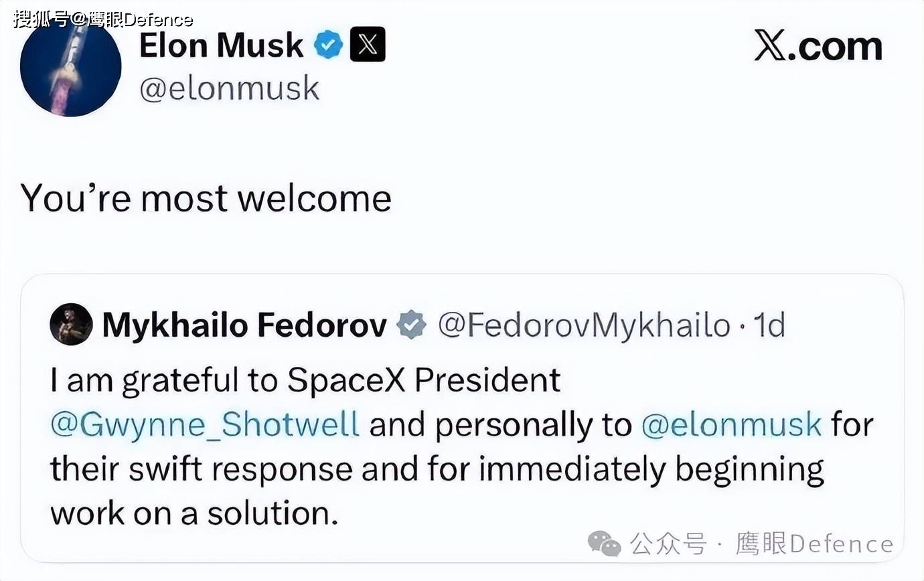Follow the @elonmusk mention in quoted post

click(731, 425)
